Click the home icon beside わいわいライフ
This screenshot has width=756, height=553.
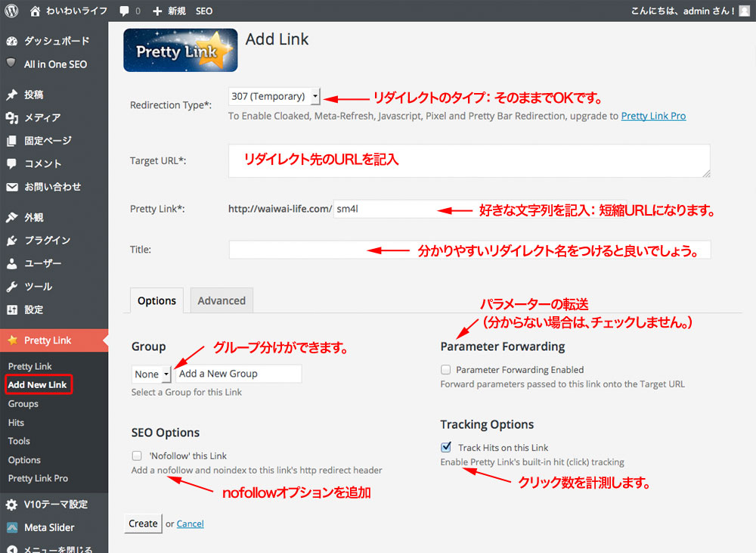(x=35, y=11)
